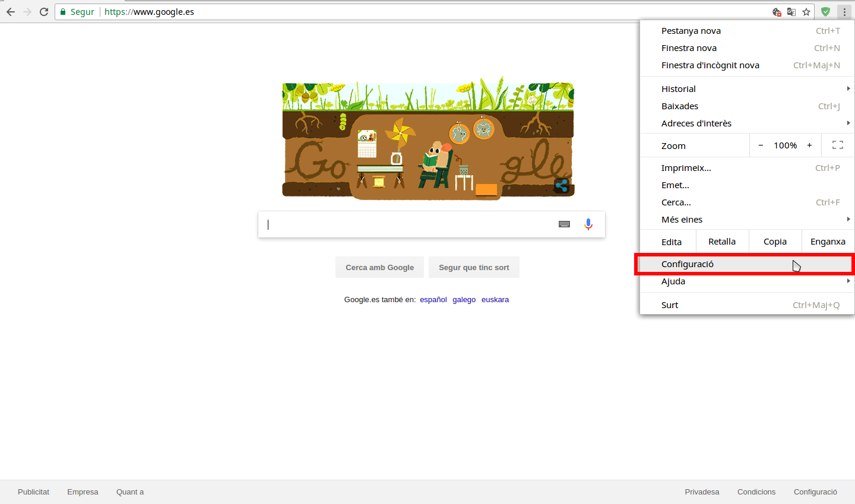
Task: Share the doodle using the share icon
Action: [x=561, y=186]
